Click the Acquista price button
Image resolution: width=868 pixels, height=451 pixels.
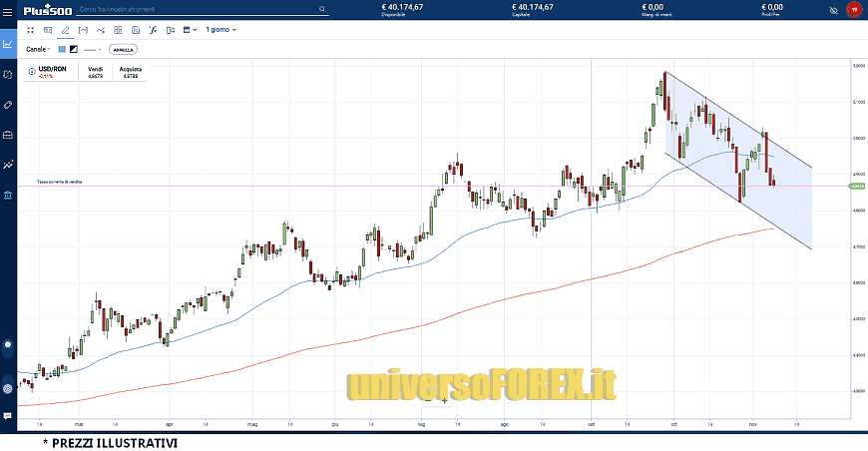(x=131, y=72)
